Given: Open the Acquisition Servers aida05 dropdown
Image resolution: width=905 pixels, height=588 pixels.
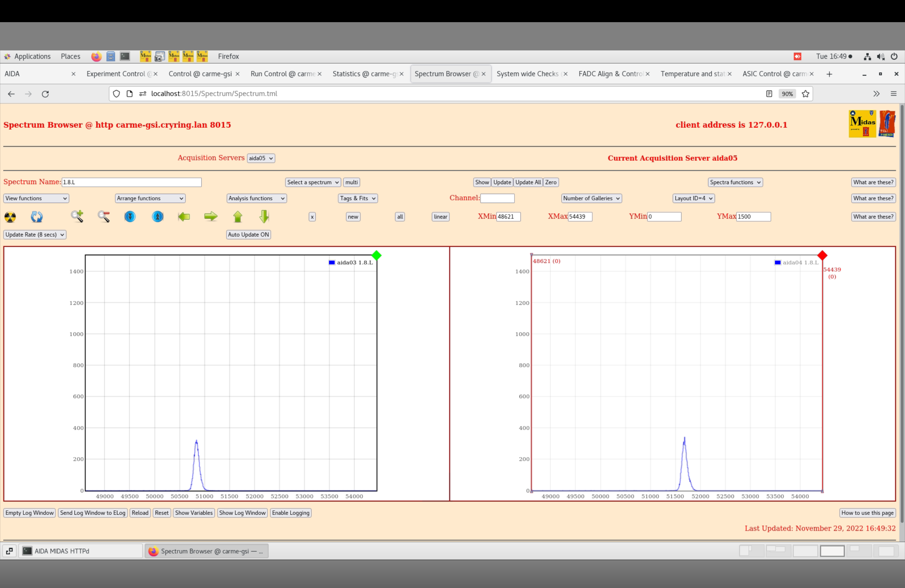Looking at the screenshot, I should point(261,158).
